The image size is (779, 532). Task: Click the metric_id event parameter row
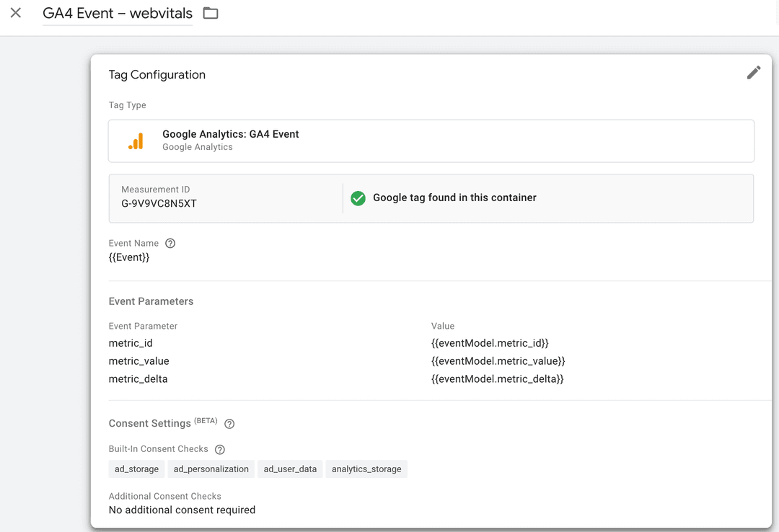pos(131,343)
